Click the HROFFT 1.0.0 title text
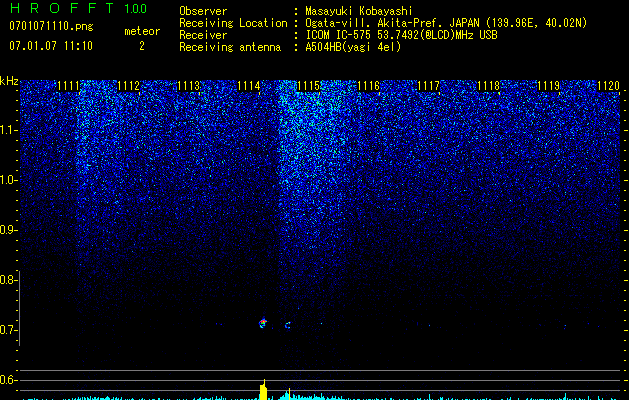629x400 pixels. pyautogui.click(x=78, y=8)
